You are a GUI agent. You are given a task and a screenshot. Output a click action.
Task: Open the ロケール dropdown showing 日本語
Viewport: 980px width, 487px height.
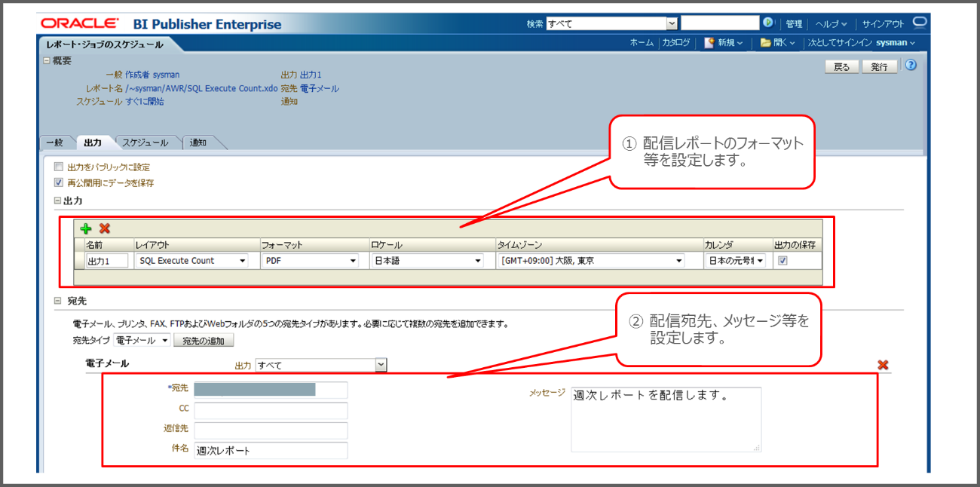427,260
